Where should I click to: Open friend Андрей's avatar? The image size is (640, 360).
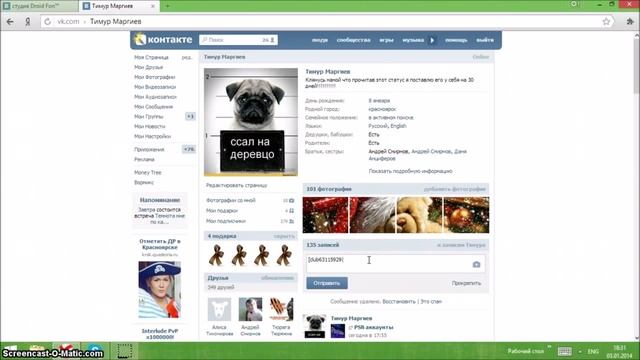(250, 309)
